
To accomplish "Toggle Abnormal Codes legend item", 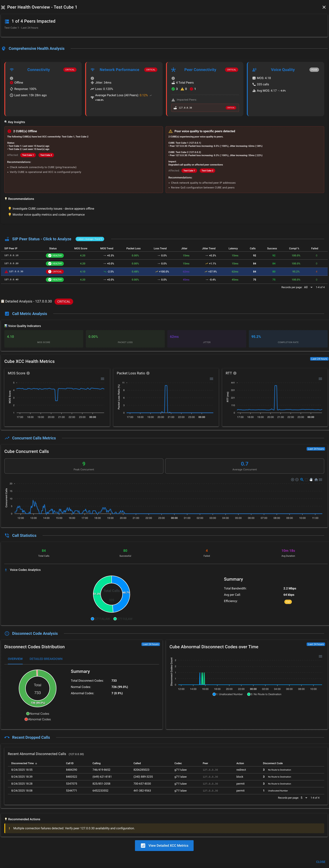I will tap(38, 719).
